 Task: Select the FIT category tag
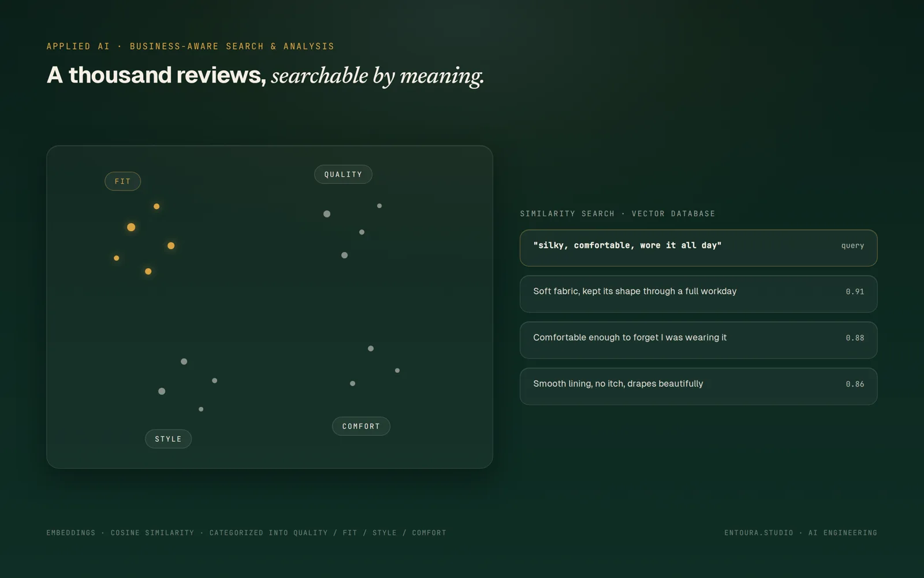coord(122,181)
